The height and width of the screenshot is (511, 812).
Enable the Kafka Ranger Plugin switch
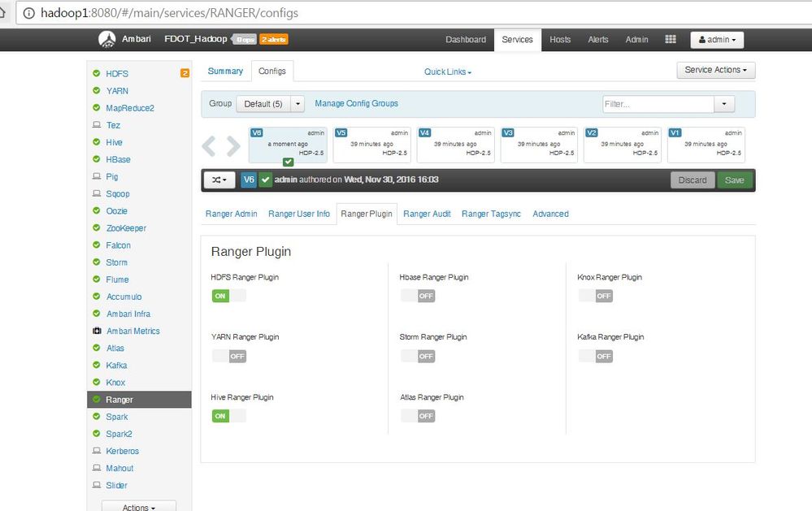pos(596,356)
